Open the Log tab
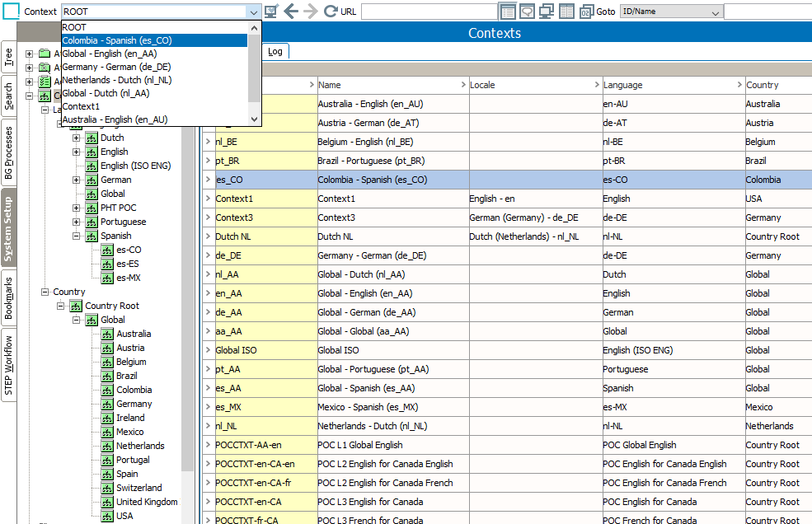The width and height of the screenshot is (812, 524). pyautogui.click(x=275, y=51)
